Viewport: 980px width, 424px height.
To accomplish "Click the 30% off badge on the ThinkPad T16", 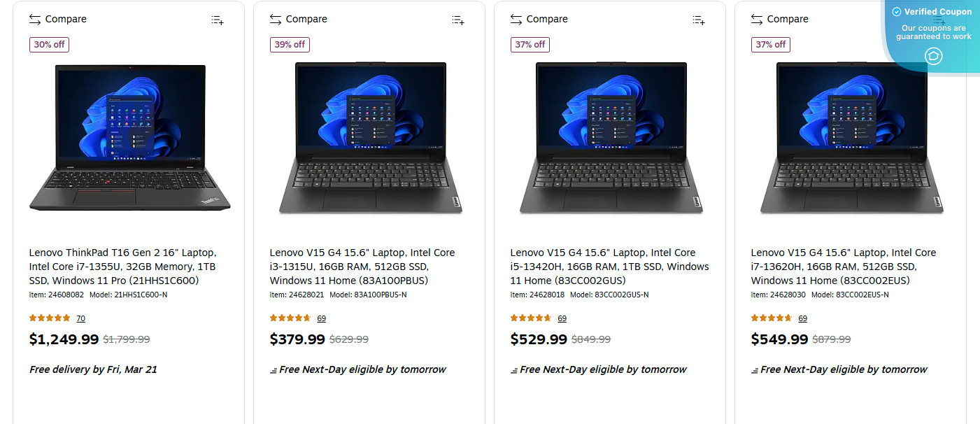I will [49, 44].
